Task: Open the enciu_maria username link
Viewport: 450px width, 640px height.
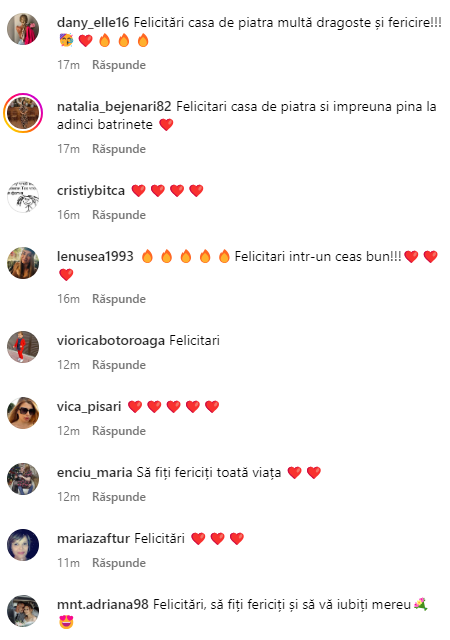Action: point(94,473)
